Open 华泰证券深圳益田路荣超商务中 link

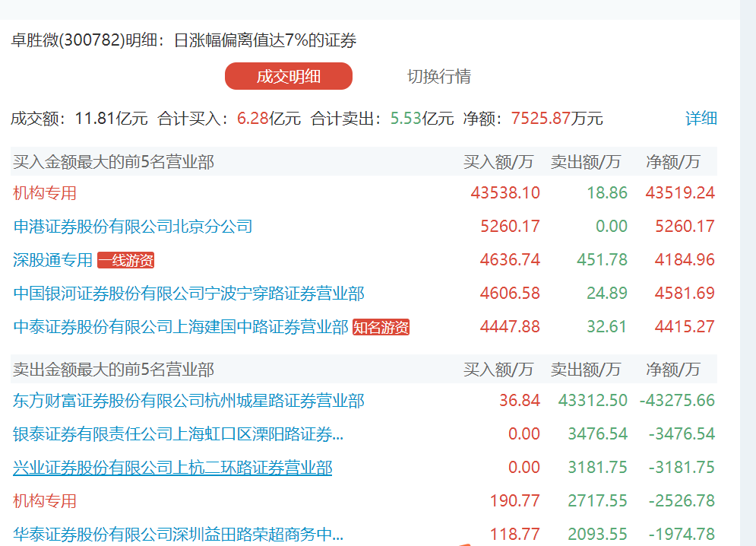click(x=179, y=535)
